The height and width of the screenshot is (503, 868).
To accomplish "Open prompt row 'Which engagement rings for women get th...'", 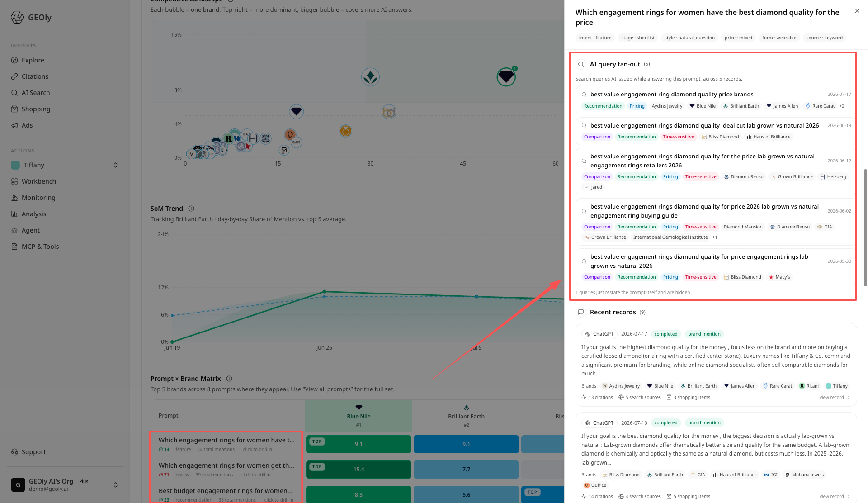I will [x=226, y=470].
